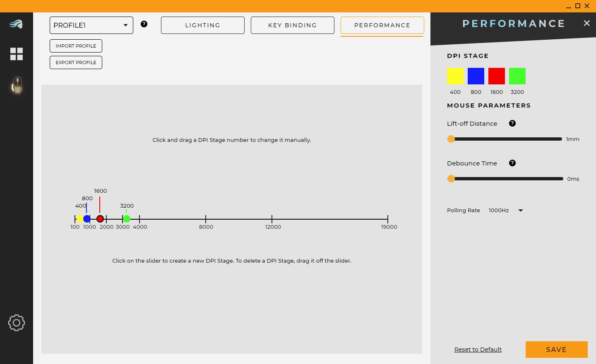Screen dimensions: 596x364
Task: Close the Performance panel with X
Action: coord(586,23)
